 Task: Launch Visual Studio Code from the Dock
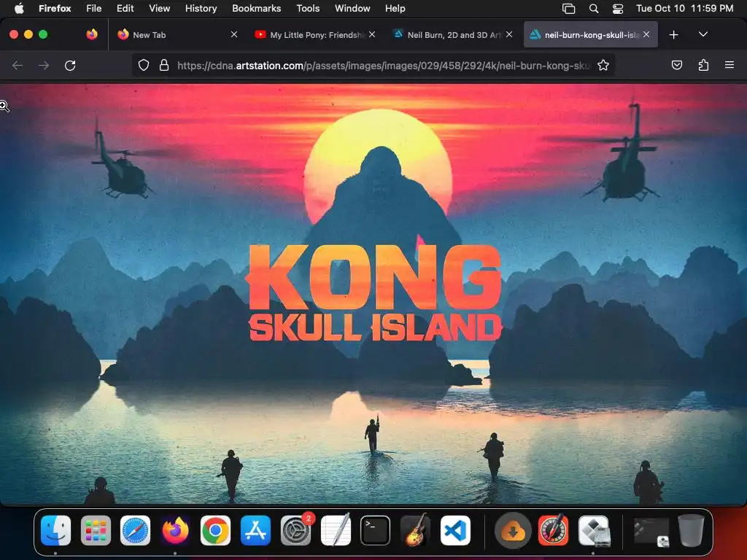coord(455,530)
